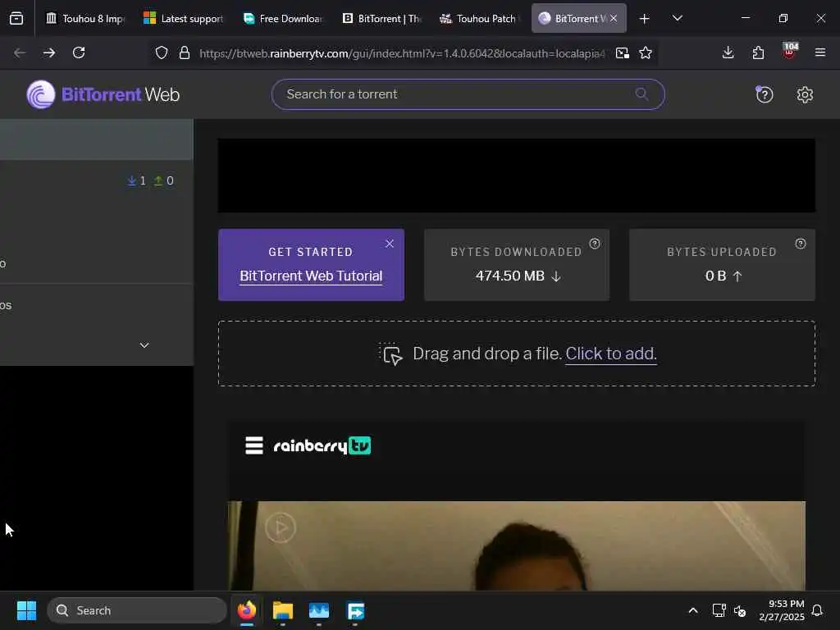840x630 pixels.
Task: Click the picture-in-picture icon in address bar
Action: [x=622, y=52]
